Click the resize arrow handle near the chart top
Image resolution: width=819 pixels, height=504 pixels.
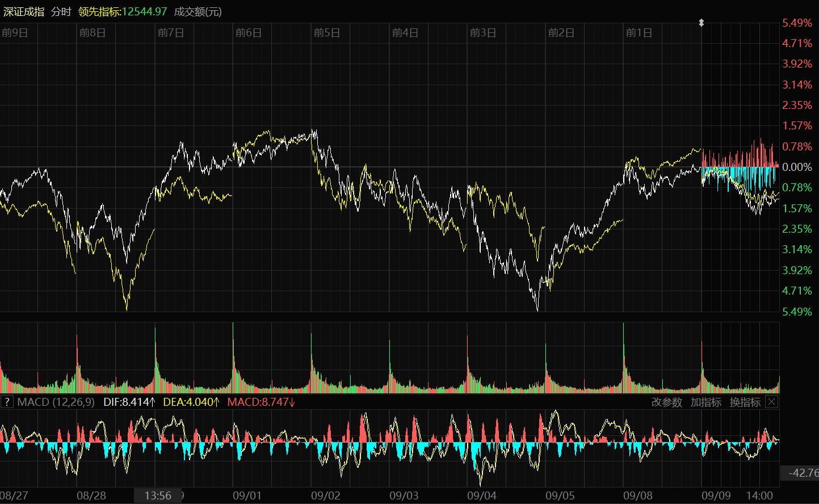702,23
